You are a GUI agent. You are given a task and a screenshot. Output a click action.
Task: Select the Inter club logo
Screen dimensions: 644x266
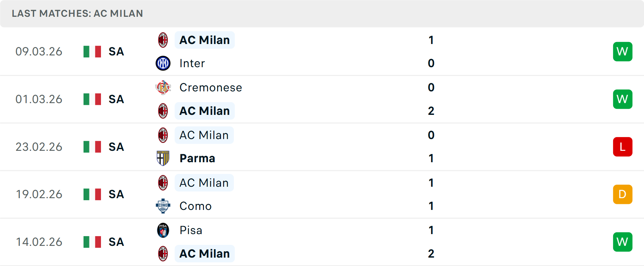[x=163, y=63]
